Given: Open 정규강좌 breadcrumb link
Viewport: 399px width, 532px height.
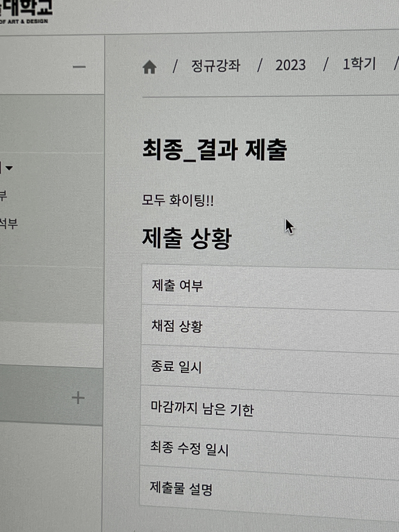Looking at the screenshot, I should tap(215, 66).
